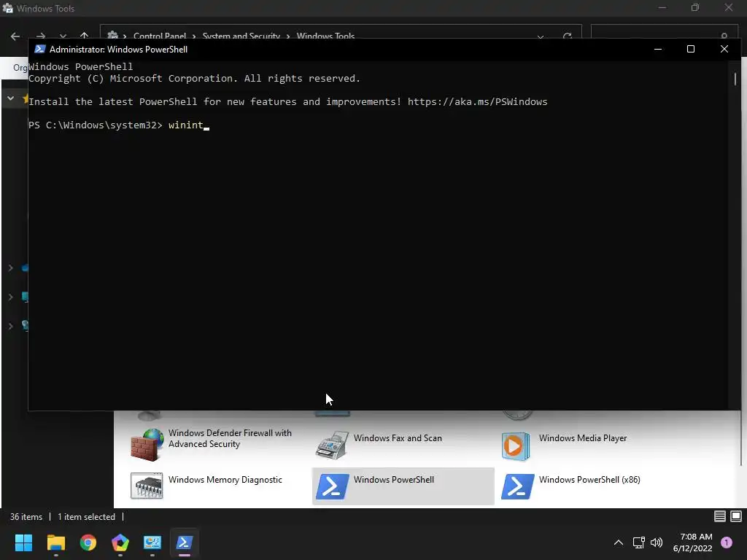
Task: Expand the Network tree node
Action: 10,326
